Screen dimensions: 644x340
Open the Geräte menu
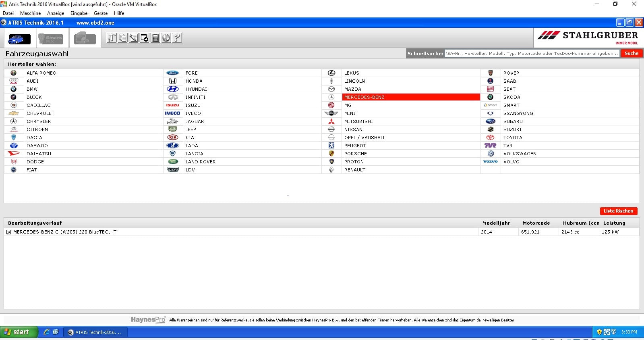(100, 13)
